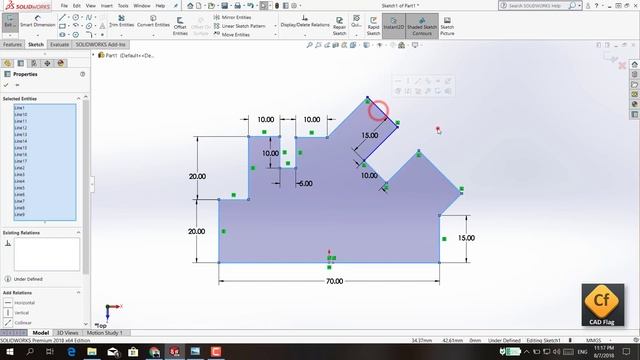The height and width of the screenshot is (360, 640).
Task: Select the Spline sketch tool
Action: pyautogui.click(x=89, y=17)
